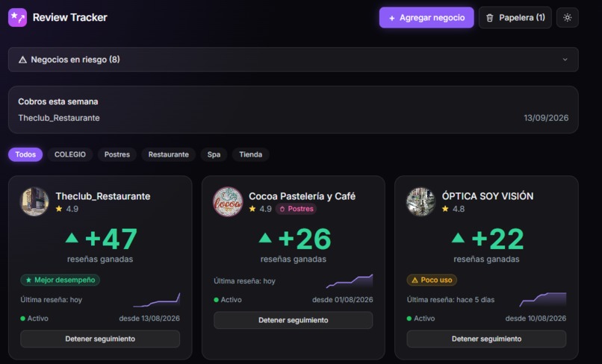Open the Cocoa Pastelería y Café logo thumbnail
This screenshot has height=364, width=602.
[228, 201]
